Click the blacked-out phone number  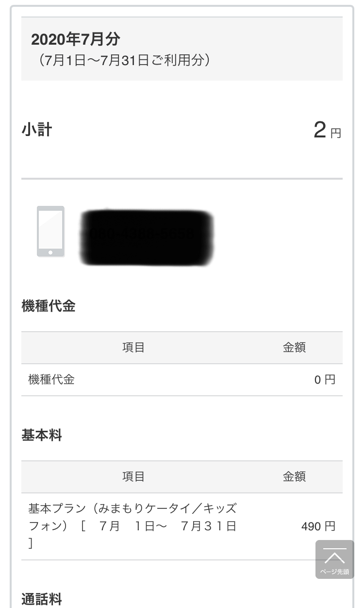[146, 238]
